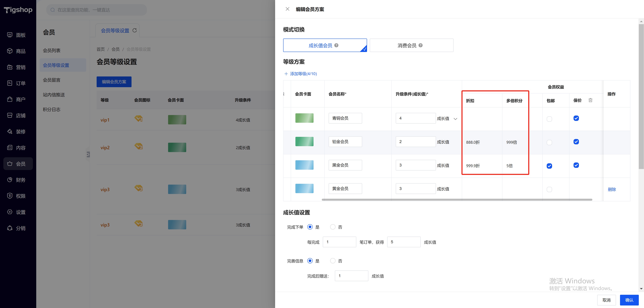This screenshot has height=308, width=644.
Task: Click the 确认 button
Action: 629,300
